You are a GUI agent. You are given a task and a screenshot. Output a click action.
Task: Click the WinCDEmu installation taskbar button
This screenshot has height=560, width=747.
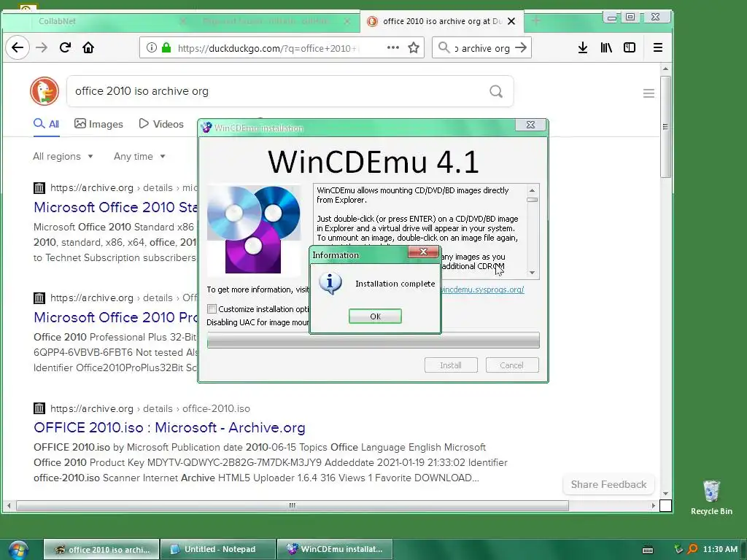click(x=335, y=549)
